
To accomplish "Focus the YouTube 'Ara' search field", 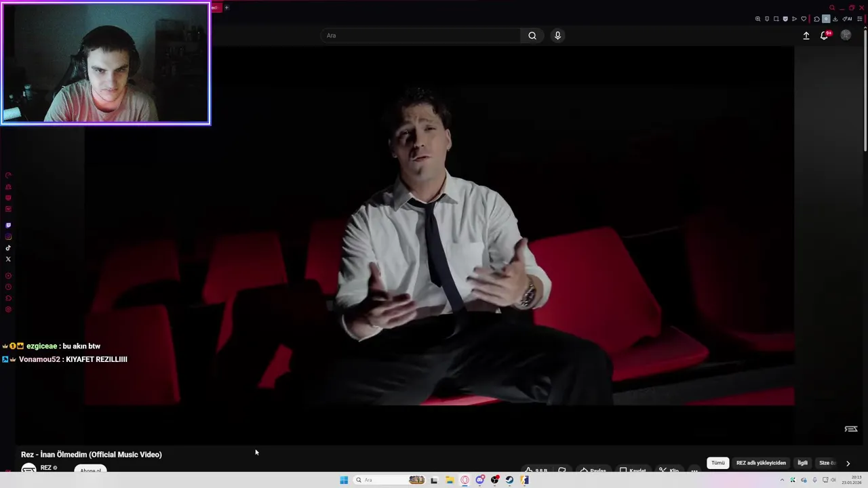I will (x=420, y=35).
